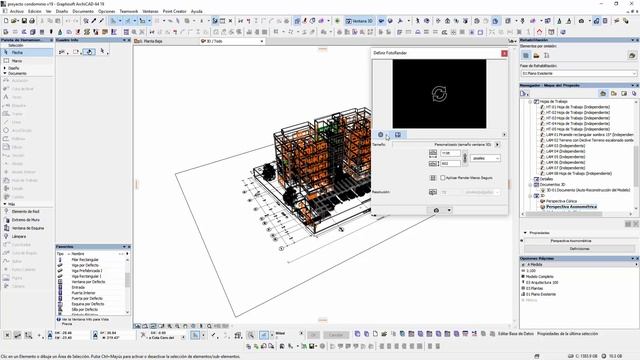Open the Diseño menu

tap(62, 11)
